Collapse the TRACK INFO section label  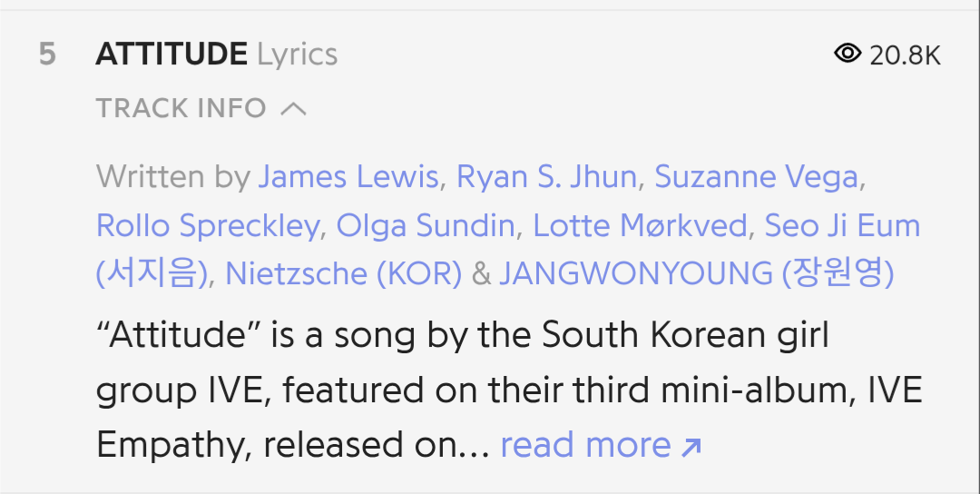[181, 108]
